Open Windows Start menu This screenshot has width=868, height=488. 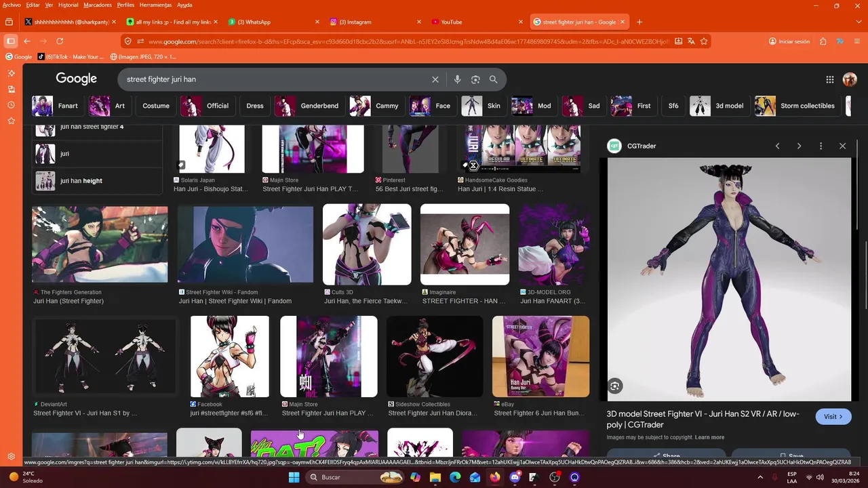pyautogui.click(x=294, y=477)
